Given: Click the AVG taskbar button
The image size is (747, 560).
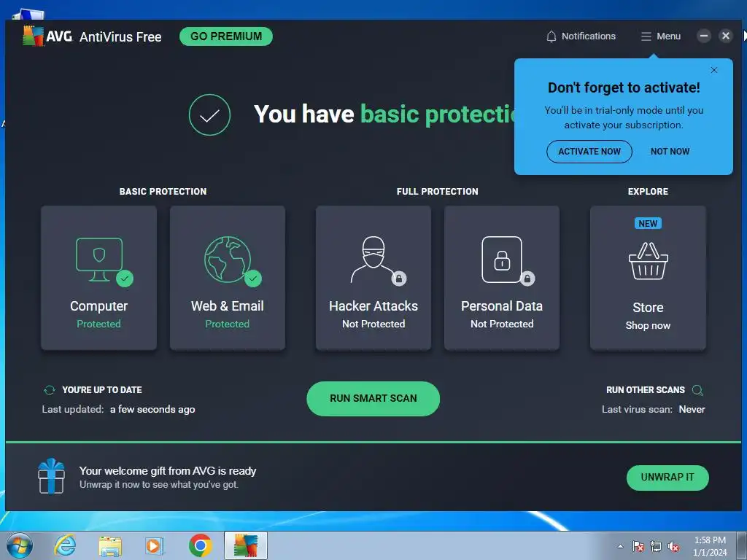Looking at the screenshot, I should point(246,545).
